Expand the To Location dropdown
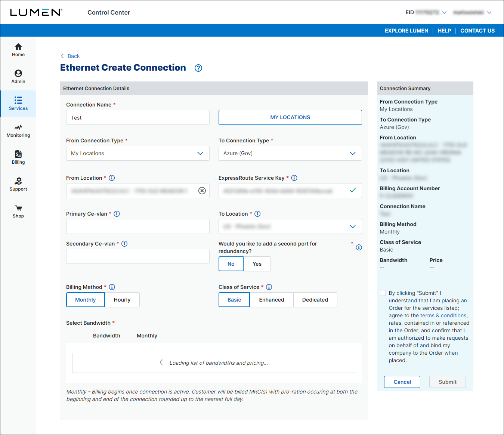 click(290, 226)
